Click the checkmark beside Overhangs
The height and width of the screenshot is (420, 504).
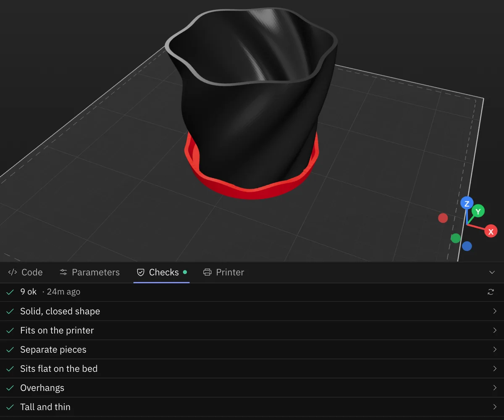click(10, 388)
